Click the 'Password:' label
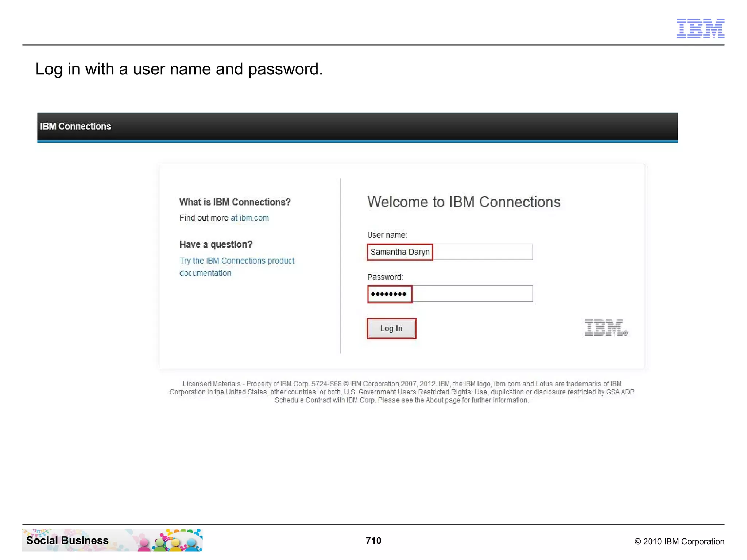This screenshot has width=747, height=560. click(385, 277)
